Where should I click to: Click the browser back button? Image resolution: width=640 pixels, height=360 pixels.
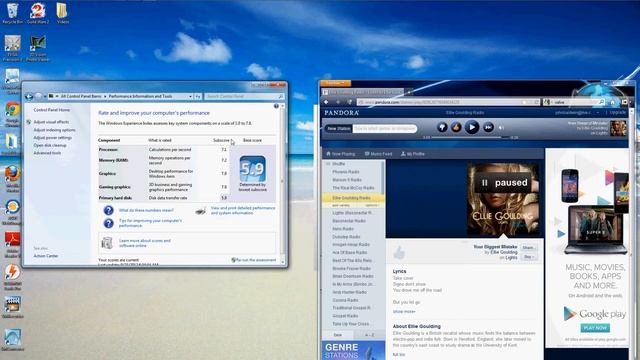(x=327, y=102)
